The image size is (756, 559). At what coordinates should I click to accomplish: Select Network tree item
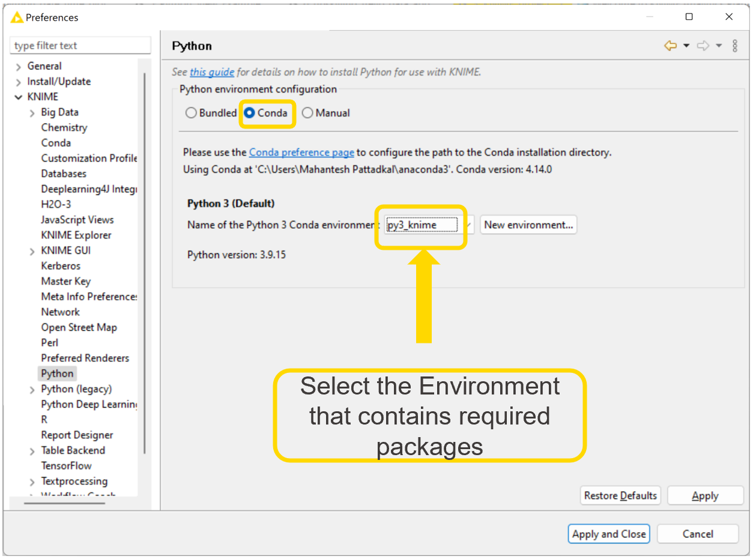coord(60,312)
